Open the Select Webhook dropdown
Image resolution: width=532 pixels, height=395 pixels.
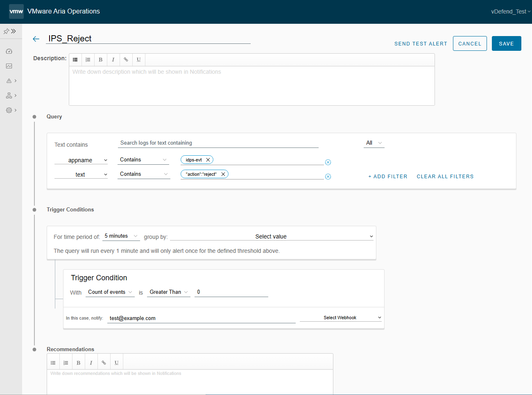pyautogui.click(x=341, y=318)
